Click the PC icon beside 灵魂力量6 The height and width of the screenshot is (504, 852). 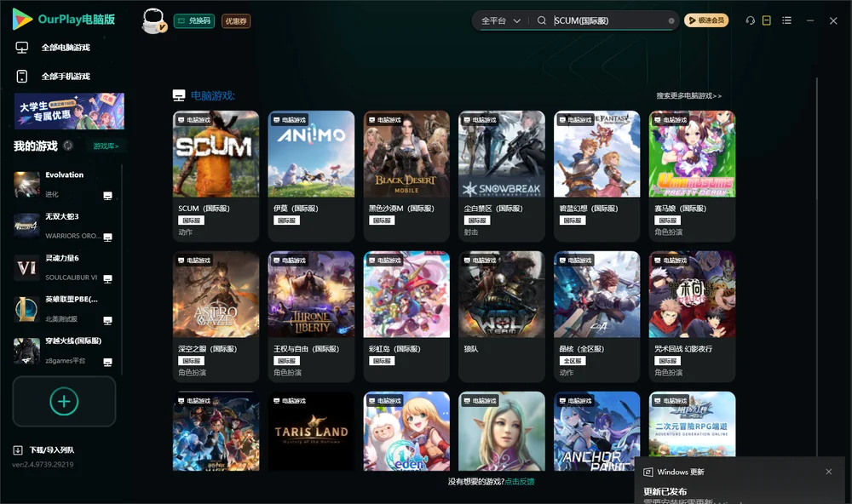[x=107, y=278]
